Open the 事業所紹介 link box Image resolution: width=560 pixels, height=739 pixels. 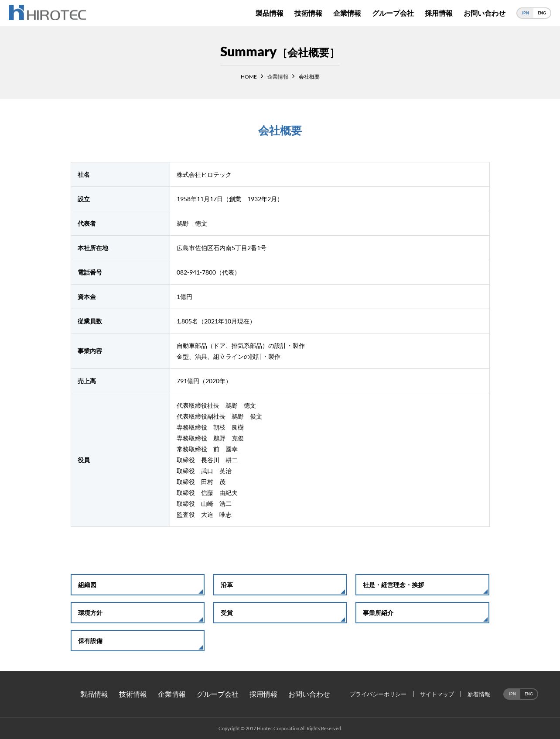pyautogui.click(x=422, y=613)
